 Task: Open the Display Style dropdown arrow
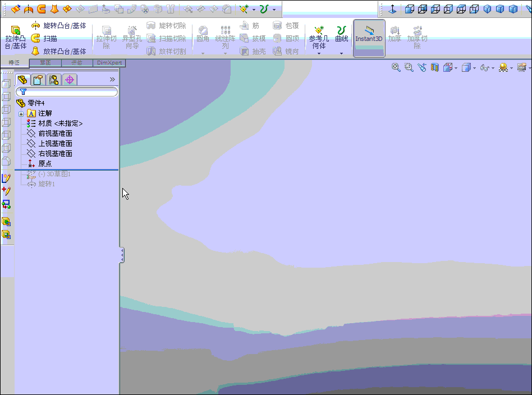(474, 68)
